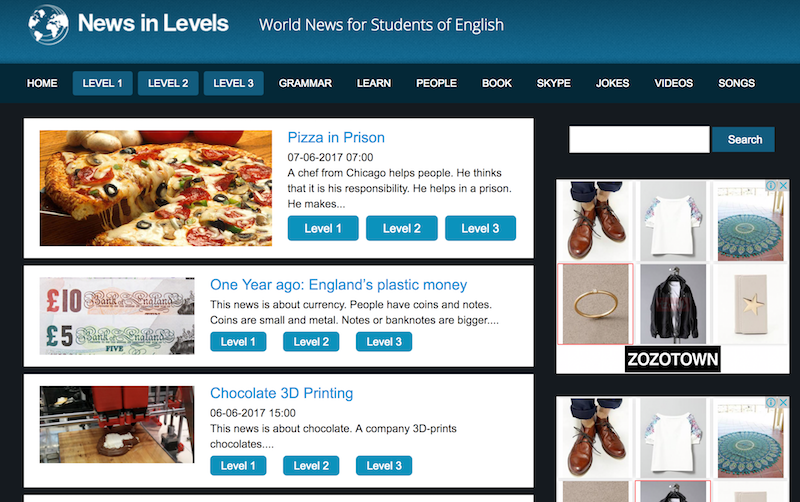
Task: Open Level 2 of Chocolate 3D Printing
Action: coord(311,466)
